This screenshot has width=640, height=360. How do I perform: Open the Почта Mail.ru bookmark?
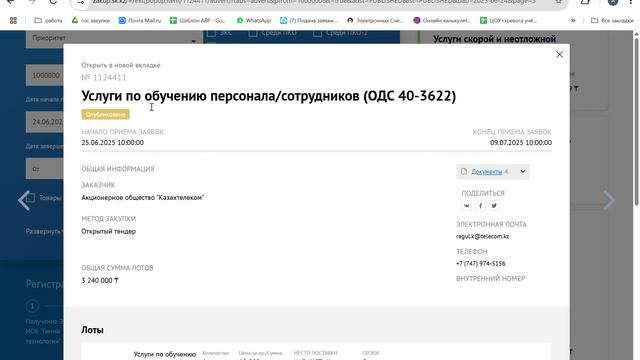pyautogui.click(x=140, y=20)
